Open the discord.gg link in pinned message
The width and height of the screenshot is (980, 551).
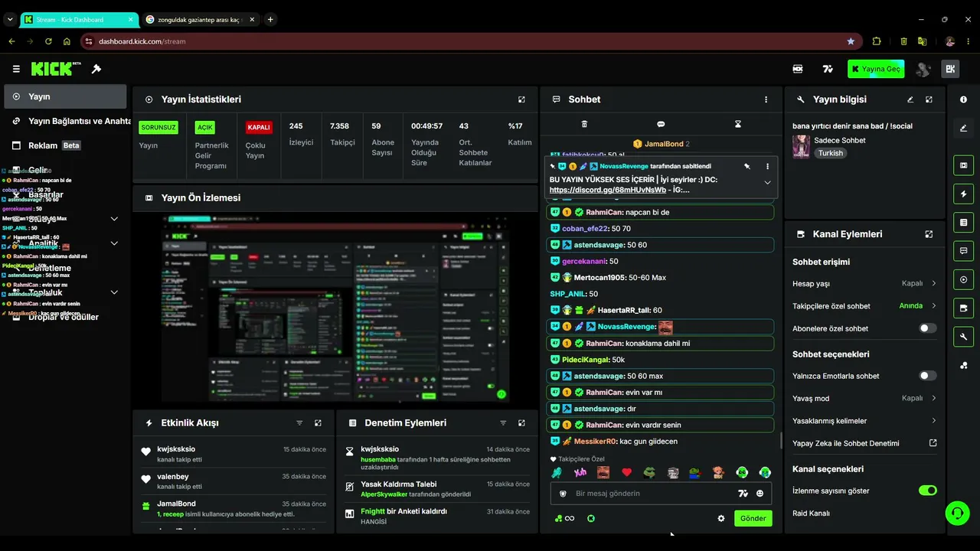pyautogui.click(x=608, y=190)
